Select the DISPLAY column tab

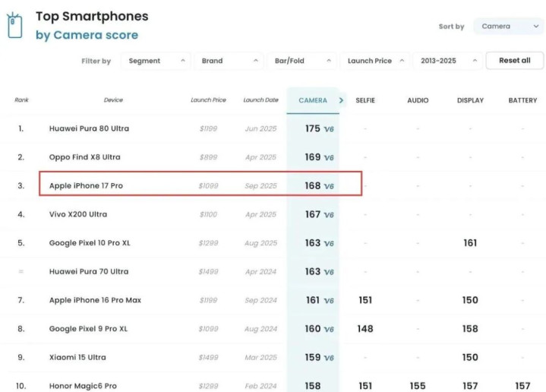click(x=470, y=100)
